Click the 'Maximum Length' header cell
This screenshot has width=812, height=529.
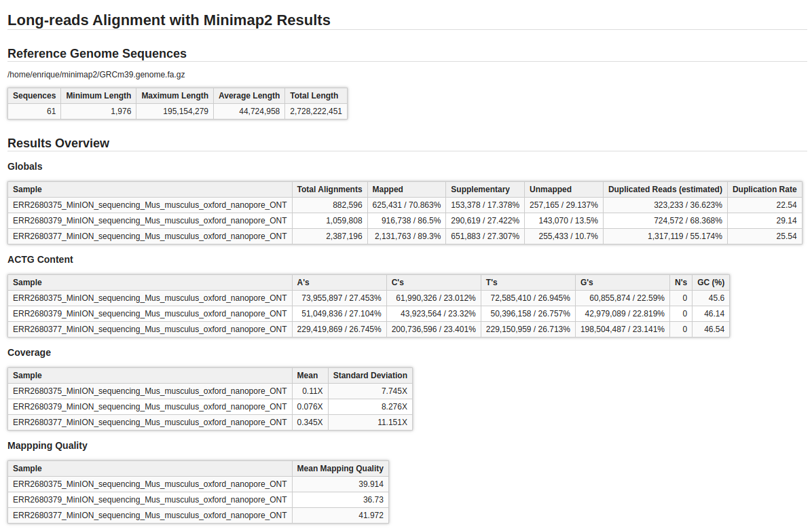(174, 96)
